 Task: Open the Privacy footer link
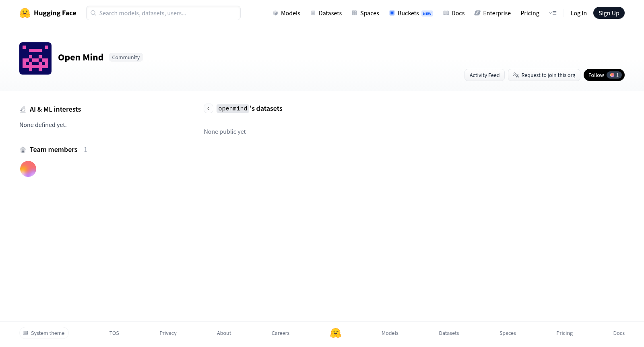(x=168, y=333)
